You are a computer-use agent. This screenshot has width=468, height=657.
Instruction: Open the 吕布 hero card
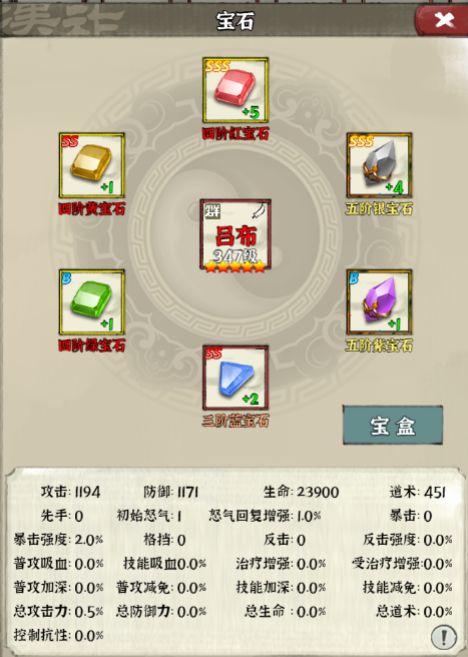coord(235,235)
